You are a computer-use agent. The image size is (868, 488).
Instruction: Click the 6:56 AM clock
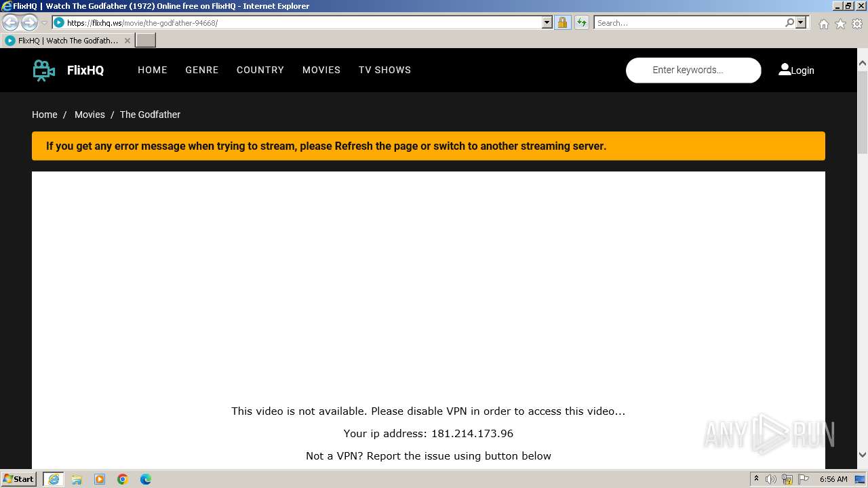[833, 479]
